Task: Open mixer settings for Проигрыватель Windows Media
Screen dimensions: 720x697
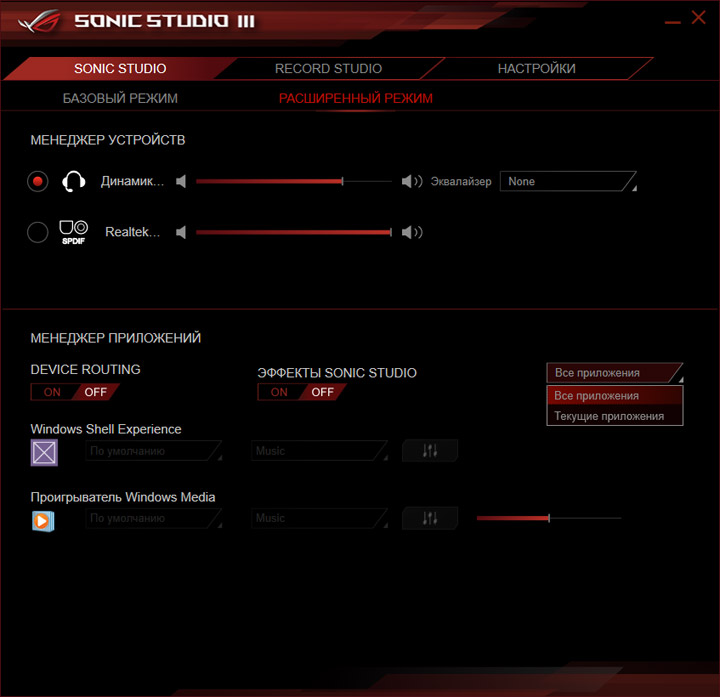Action: pyautogui.click(x=430, y=518)
